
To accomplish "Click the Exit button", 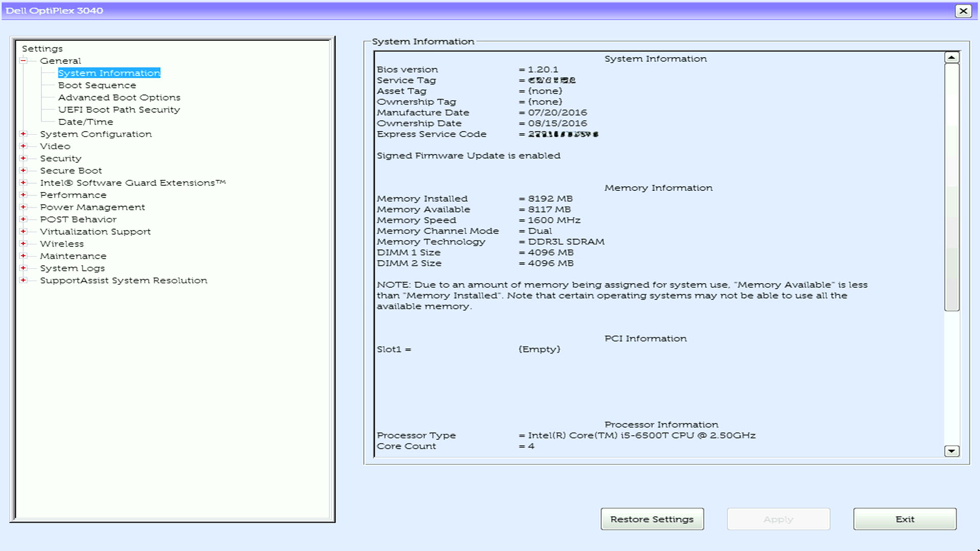I will [904, 519].
